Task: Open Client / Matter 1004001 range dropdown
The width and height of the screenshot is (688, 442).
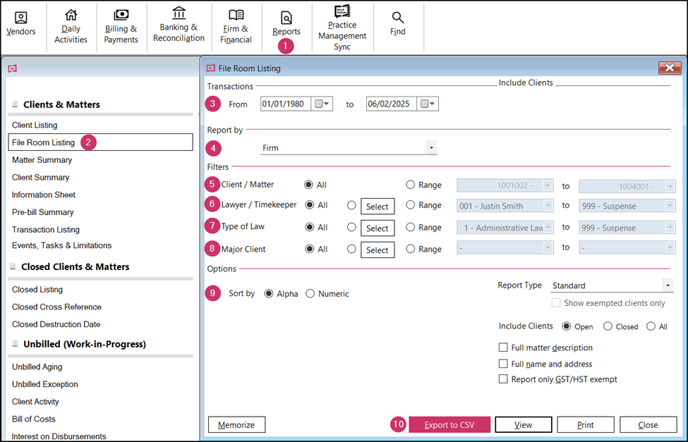Action: pyautogui.click(x=670, y=186)
